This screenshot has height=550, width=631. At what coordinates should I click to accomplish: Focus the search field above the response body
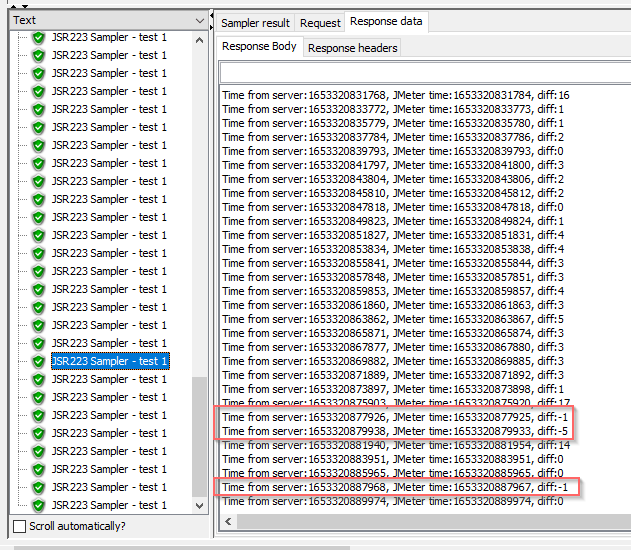[x=425, y=73]
